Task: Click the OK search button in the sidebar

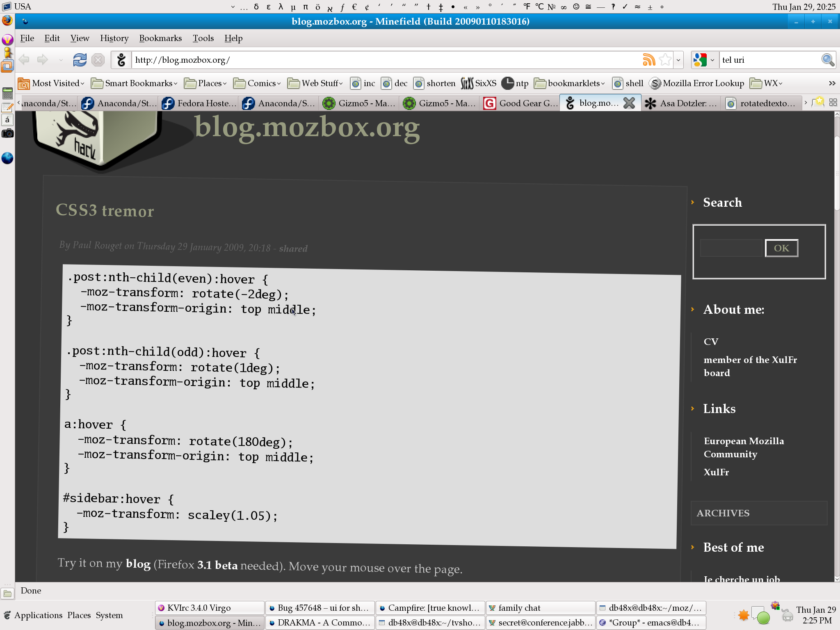Action: pyautogui.click(x=781, y=248)
